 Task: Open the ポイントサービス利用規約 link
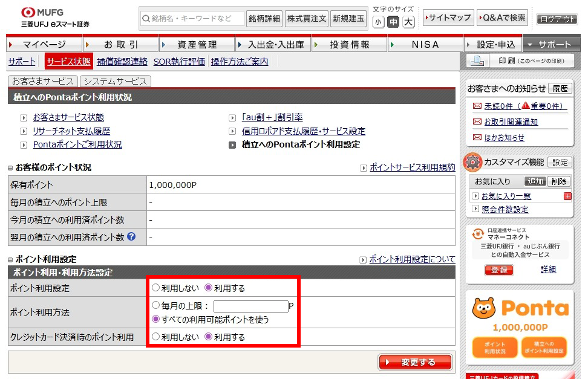[412, 167]
